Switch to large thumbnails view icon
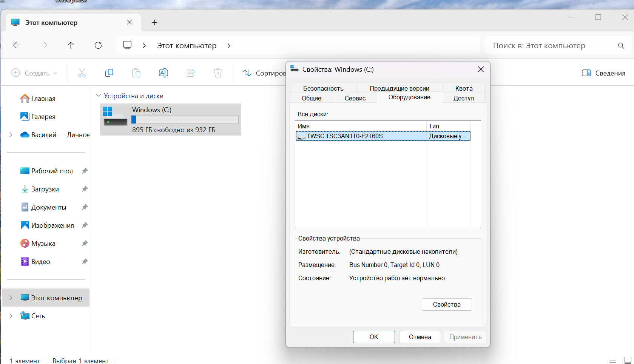This screenshot has height=364, width=634. click(628, 360)
